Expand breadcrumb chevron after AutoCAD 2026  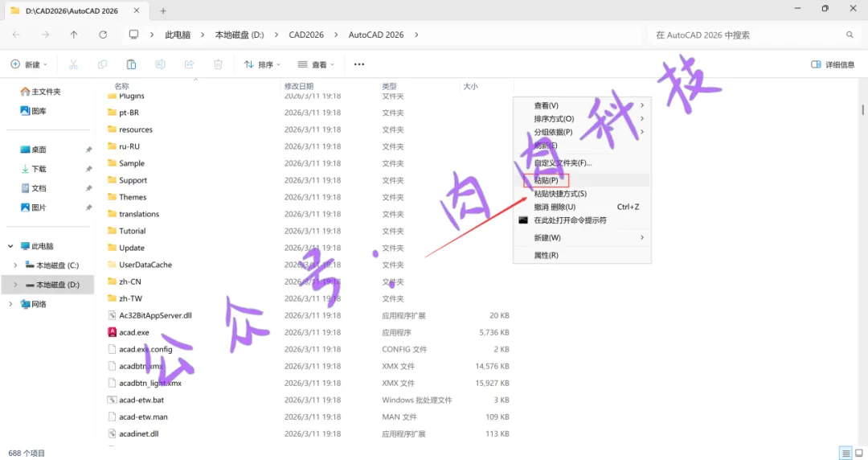(x=416, y=35)
